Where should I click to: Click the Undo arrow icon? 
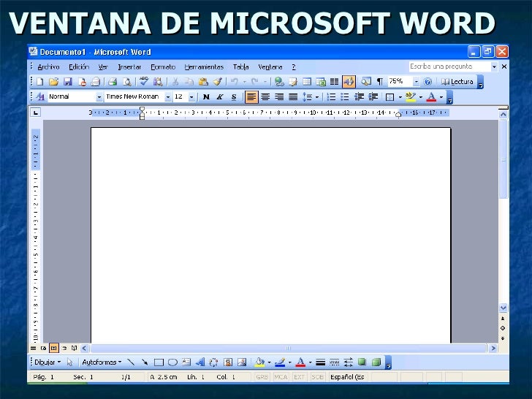click(234, 82)
